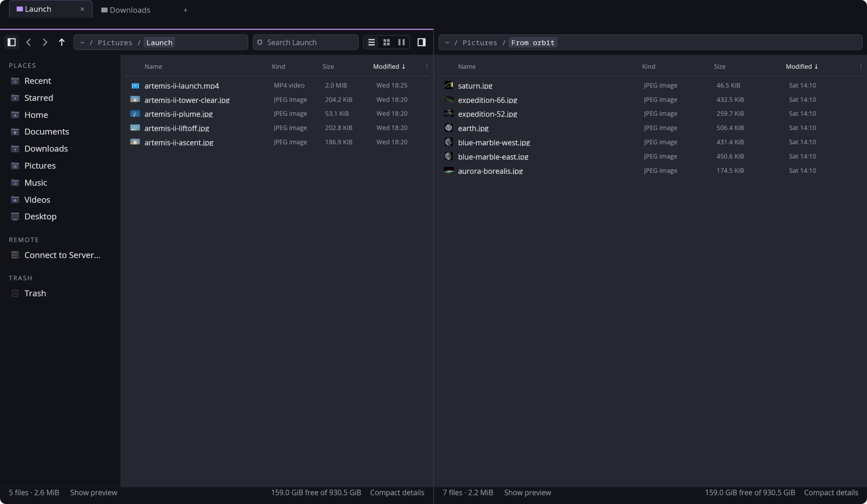
Task: Click the Search Launch field
Action: (306, 42)
